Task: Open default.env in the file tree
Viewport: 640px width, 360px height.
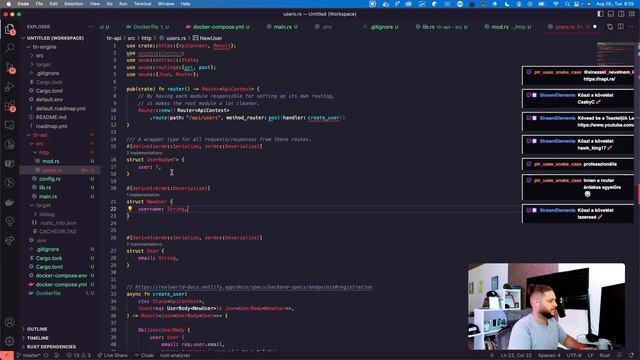Action: 49,100
